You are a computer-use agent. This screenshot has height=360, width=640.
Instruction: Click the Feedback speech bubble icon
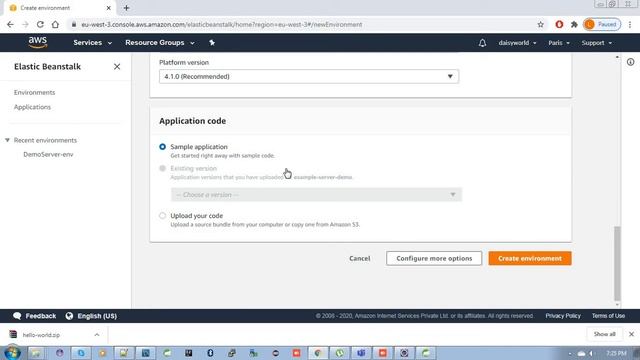tap(17, 316)
